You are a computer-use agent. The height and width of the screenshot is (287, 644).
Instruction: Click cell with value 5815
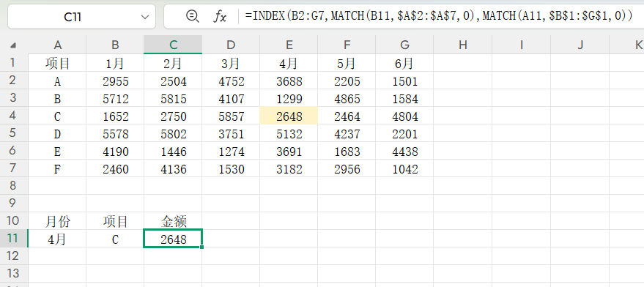pos(173,99)
